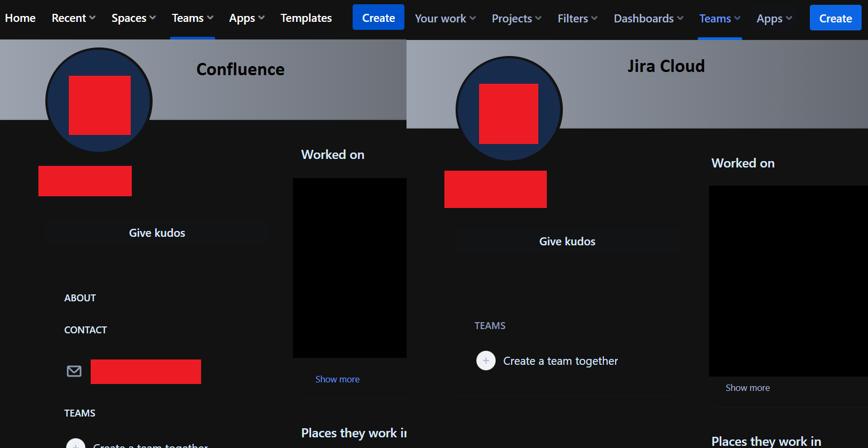Click Places they work in heading in Jira
The height and width of the screenshot is (448, 868).
click(x=766, y=442)
